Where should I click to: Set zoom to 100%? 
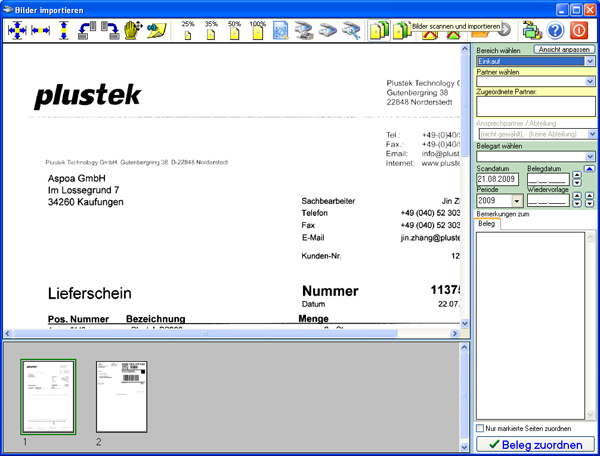point(258,30)
